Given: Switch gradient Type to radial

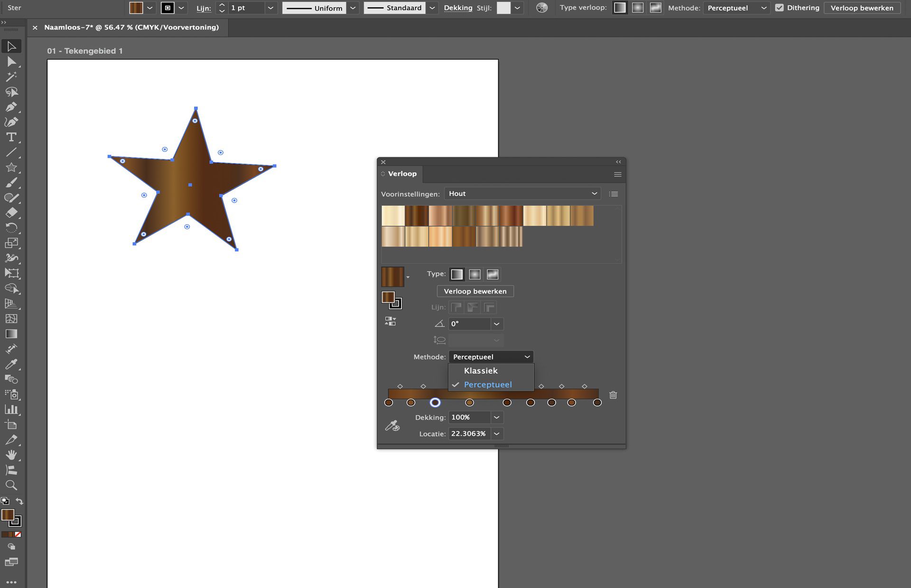Looking at the screenshot, I should (474, 274).
